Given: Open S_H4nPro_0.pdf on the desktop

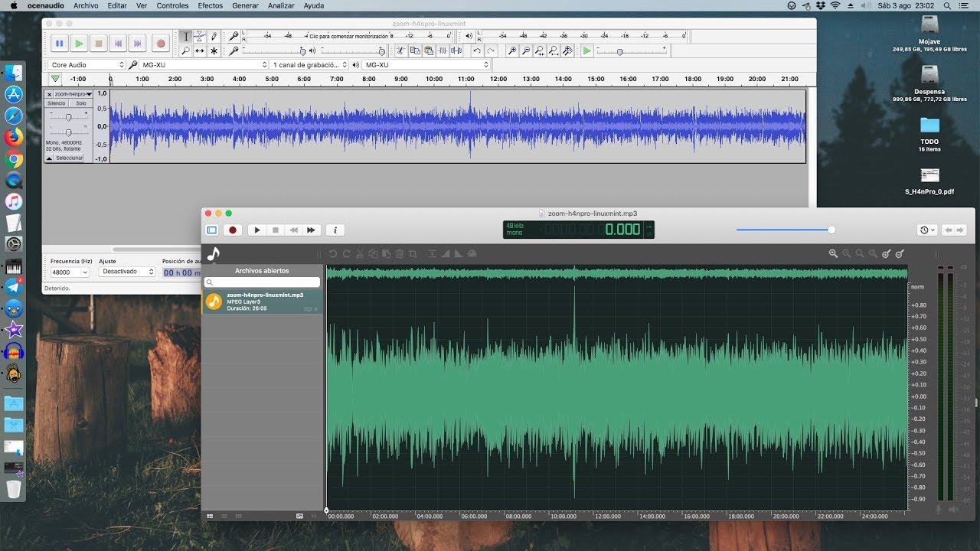Looking at the screenshot, I should (929, 181).
